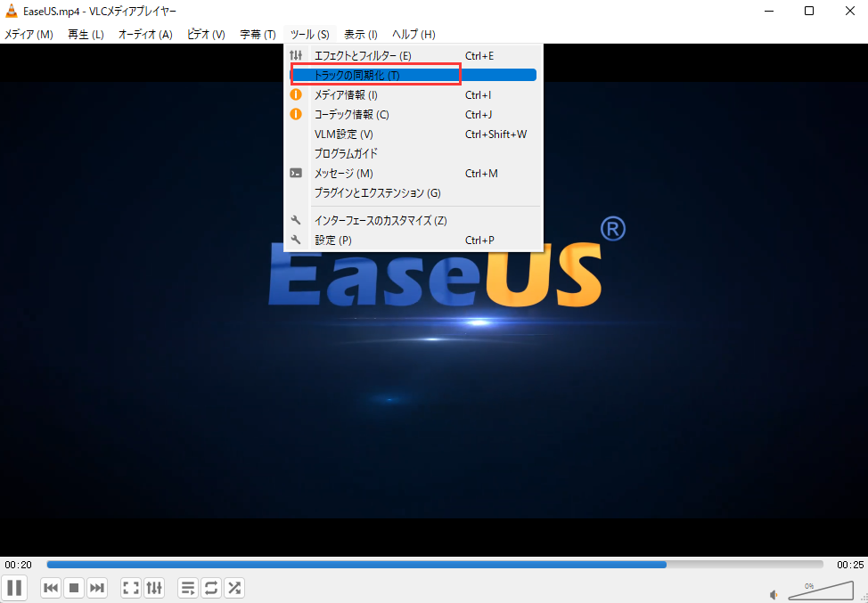Open the メディア (M) menu
The width and height of the screenshot is (868, 603).
tap(29, 35)
